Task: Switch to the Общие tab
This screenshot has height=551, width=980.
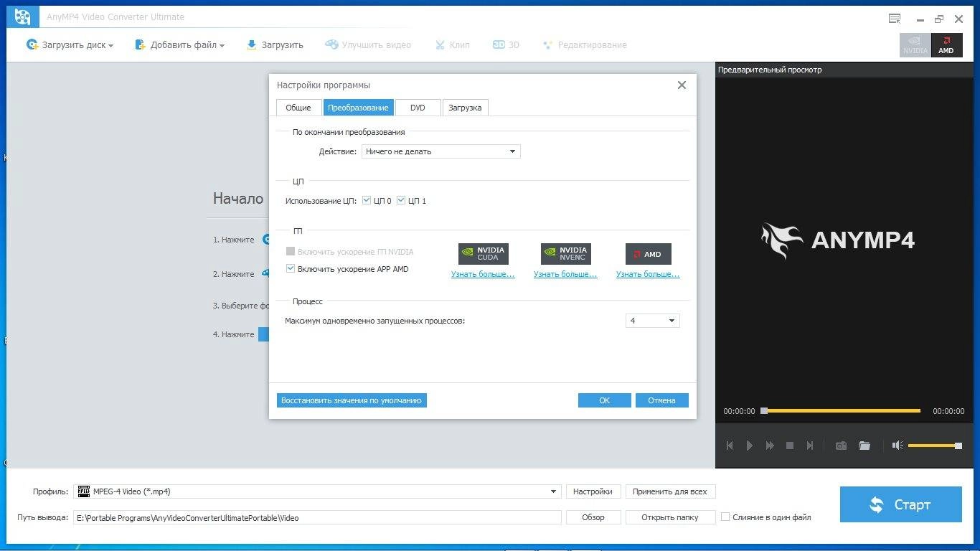Action: [298, 108]
